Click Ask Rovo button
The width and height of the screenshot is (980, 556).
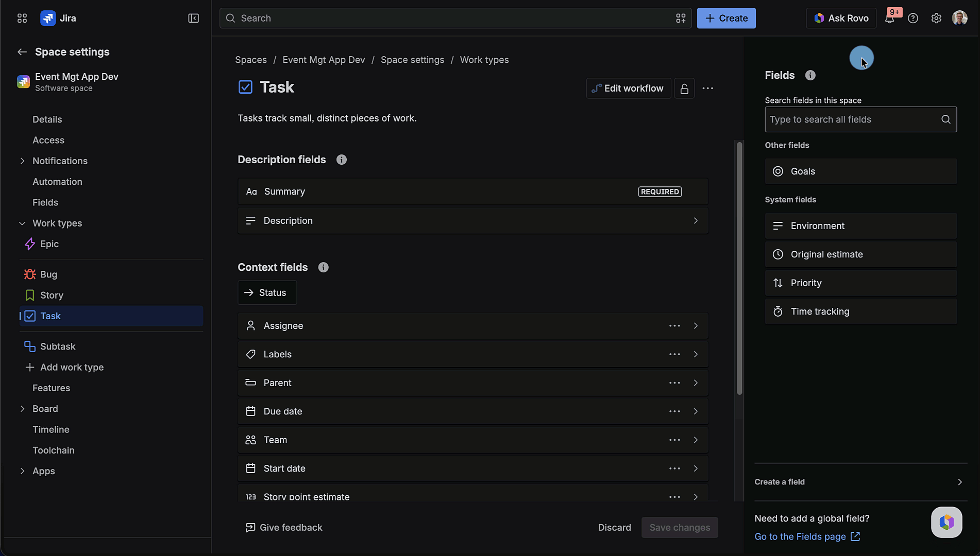pos(841,18)
